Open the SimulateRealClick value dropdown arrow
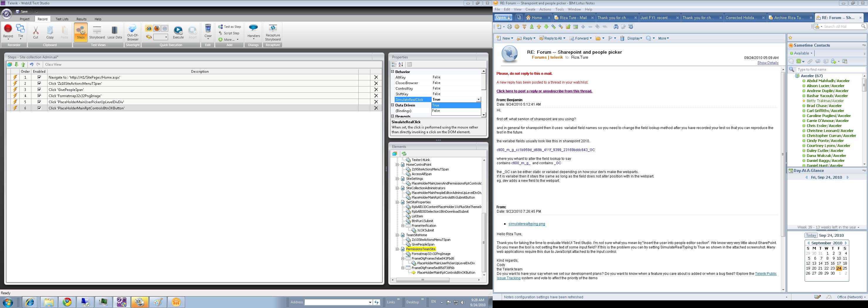 [x=479, y=100]
